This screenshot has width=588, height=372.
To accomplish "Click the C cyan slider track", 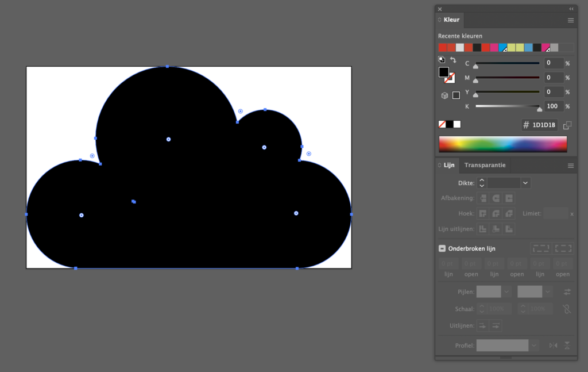I will [x=508, y=63].
